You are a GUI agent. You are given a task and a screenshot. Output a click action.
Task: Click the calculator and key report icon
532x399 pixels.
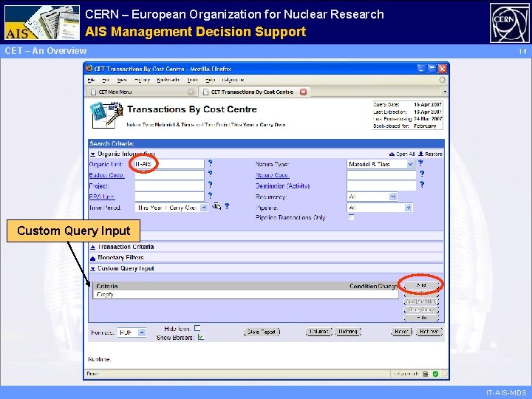click(106, 115)
